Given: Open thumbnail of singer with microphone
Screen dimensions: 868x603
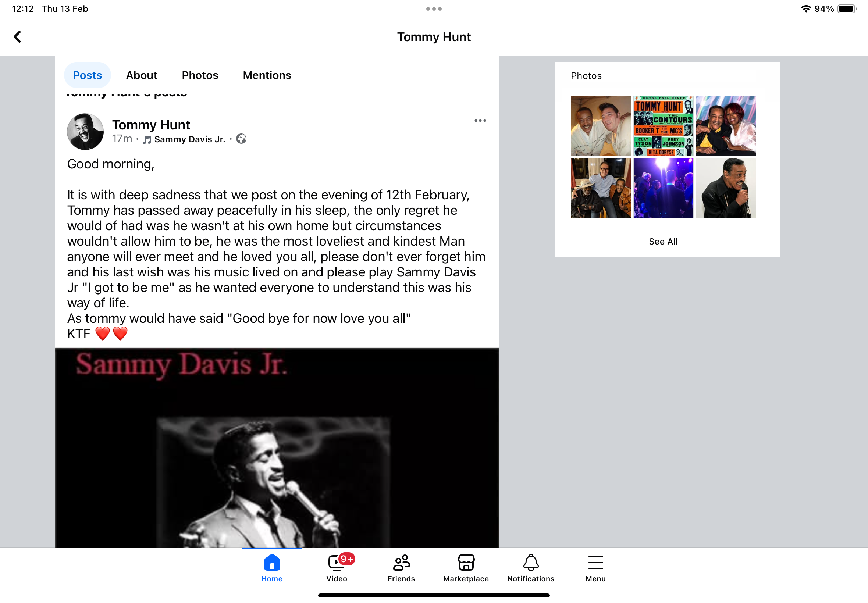Looking at the screenshot, I should point(726,188).
